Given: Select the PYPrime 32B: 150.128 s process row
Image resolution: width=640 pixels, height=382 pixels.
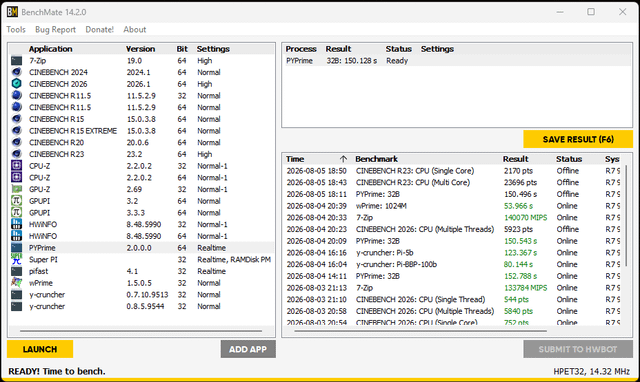Looking at the screenshot, I should point(457,61).
